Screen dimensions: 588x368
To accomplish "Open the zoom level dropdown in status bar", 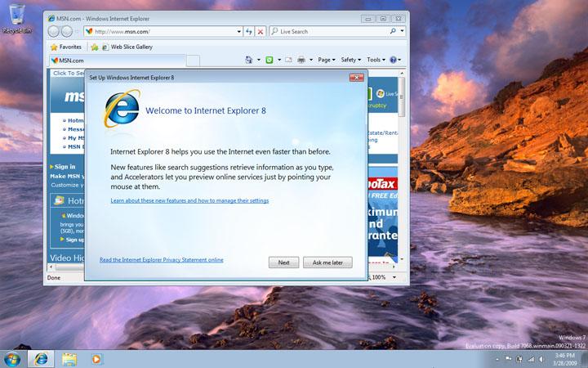I will coord(394,277).
